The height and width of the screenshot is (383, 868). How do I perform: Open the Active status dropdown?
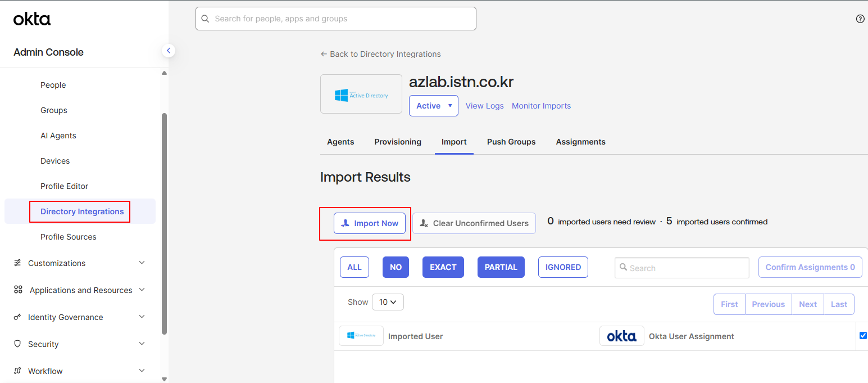click(434, 106)
